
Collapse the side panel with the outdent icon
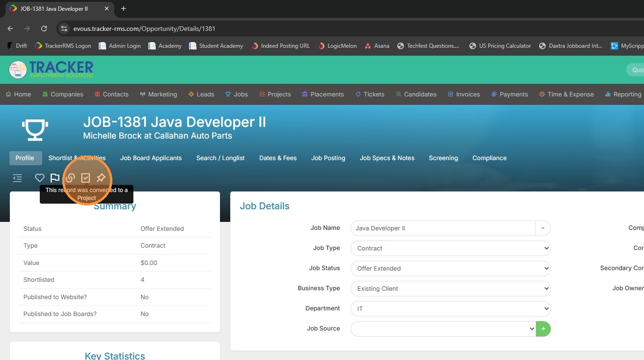[17, 178]
